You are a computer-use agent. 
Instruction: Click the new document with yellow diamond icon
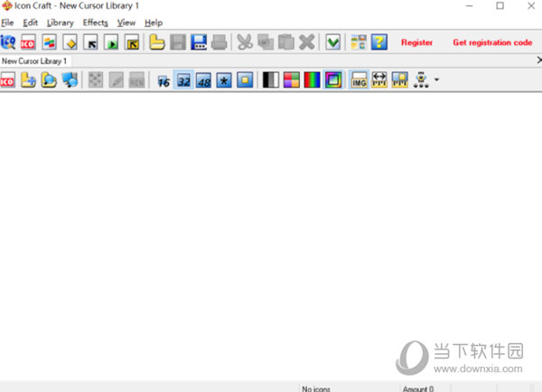pos(70,42)
